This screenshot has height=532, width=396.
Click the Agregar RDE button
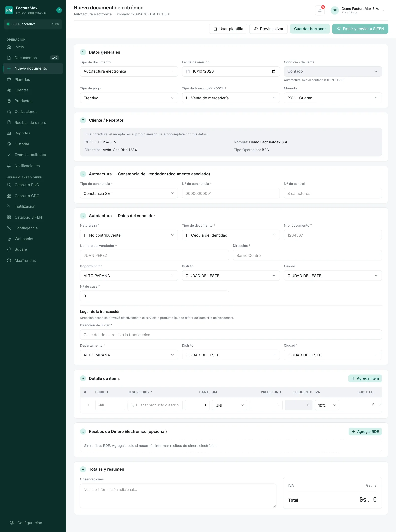(365, 432)
